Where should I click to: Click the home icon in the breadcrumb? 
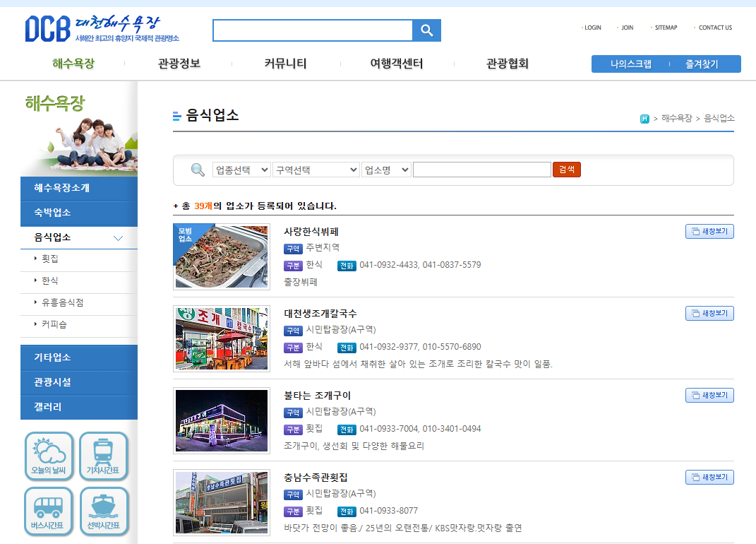click(x=644, y=119)
